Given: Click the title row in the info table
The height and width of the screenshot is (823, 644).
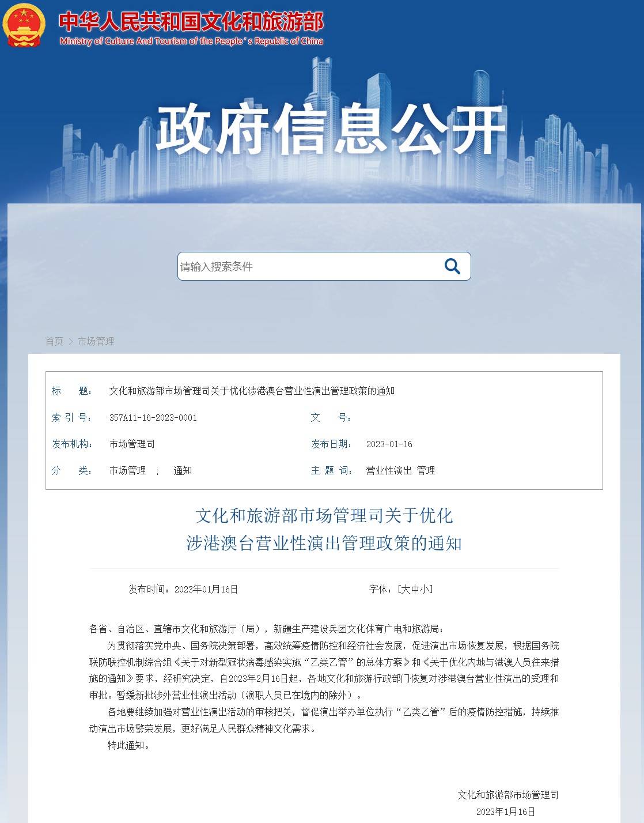Looking at the screenshot, I should [x=252, y=391].
